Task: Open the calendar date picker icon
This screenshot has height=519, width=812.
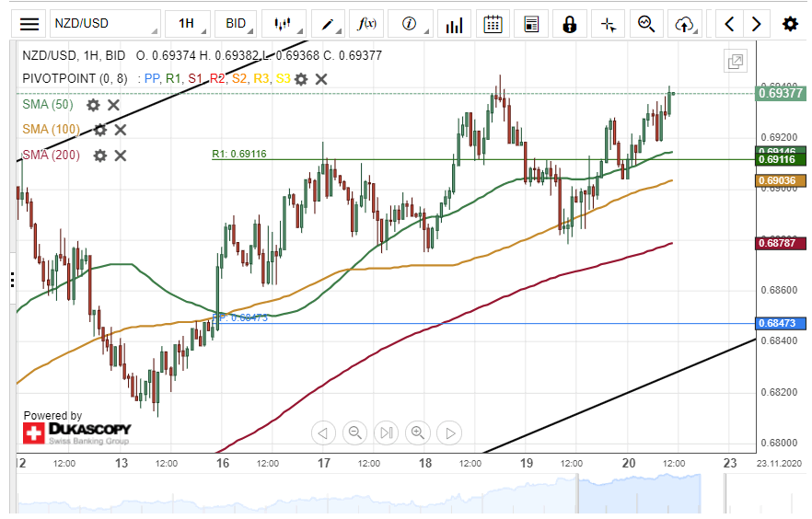Action: (x=493, y=24)
